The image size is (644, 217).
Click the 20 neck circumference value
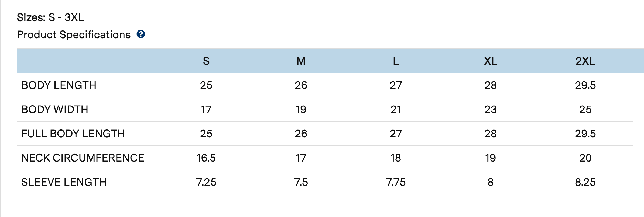click(x=585, y=158)
